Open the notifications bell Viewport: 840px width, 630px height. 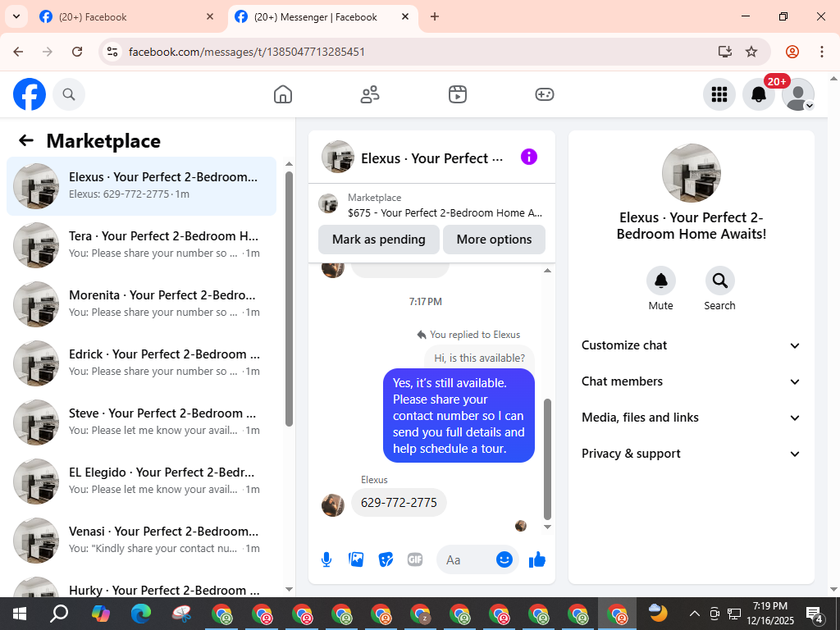(x=759, y=94)
